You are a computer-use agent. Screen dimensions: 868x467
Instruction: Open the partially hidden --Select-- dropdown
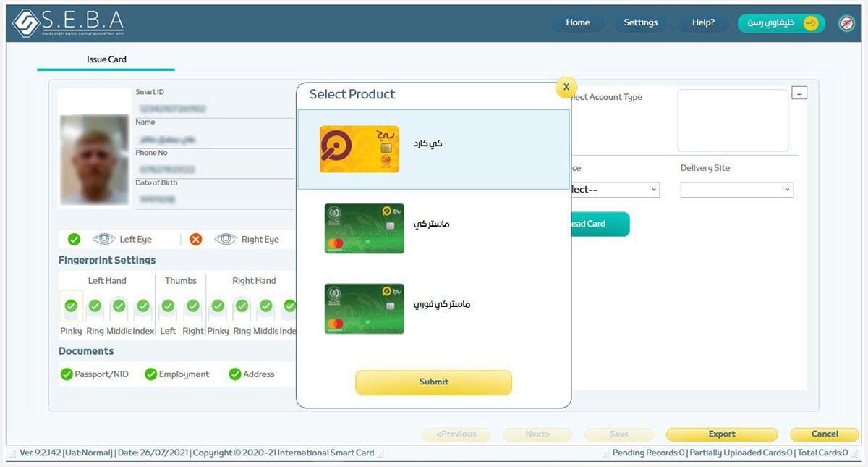click(x=615, y=190)
